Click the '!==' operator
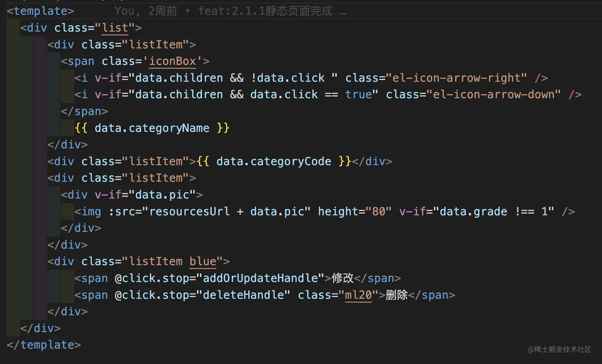 coord(524,211)
